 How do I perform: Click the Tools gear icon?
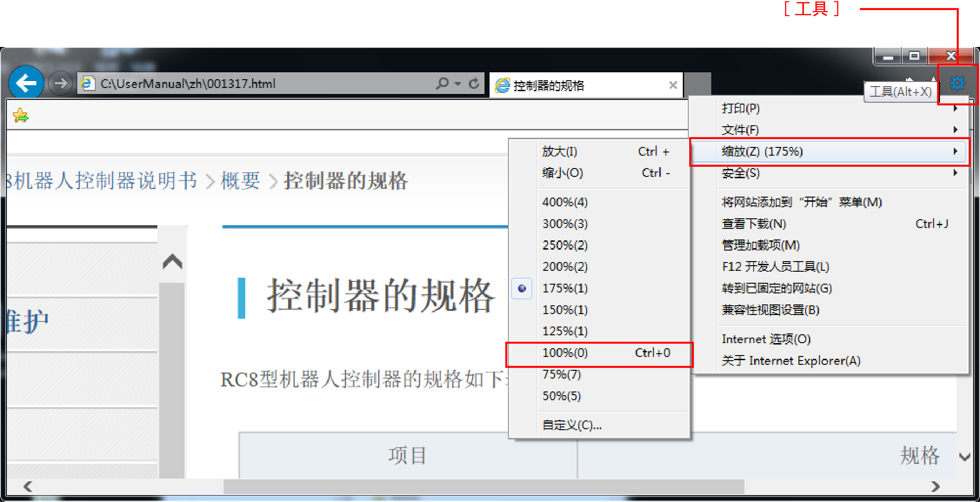(x=957, y=83)
